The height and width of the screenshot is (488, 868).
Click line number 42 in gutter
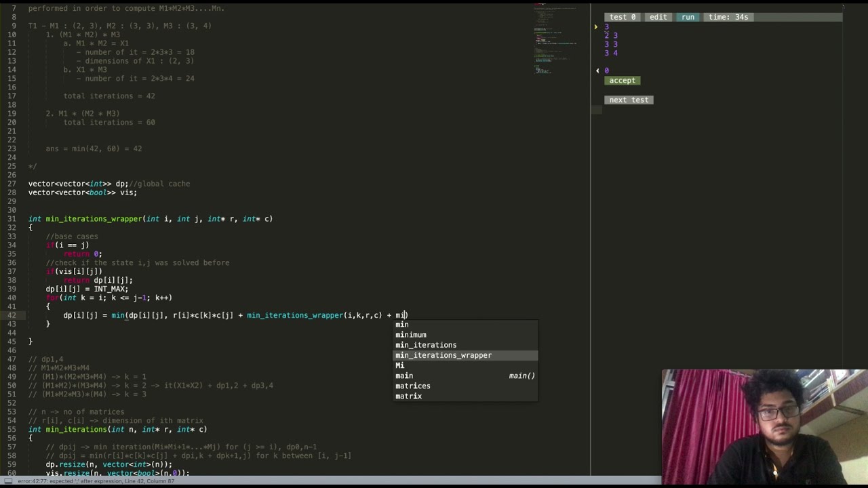pos(12,315)
